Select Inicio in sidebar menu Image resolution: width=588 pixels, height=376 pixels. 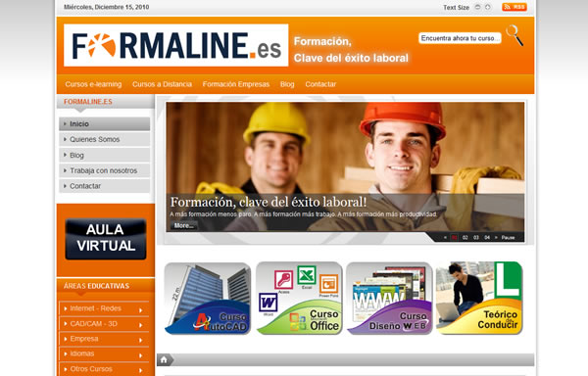105,124
